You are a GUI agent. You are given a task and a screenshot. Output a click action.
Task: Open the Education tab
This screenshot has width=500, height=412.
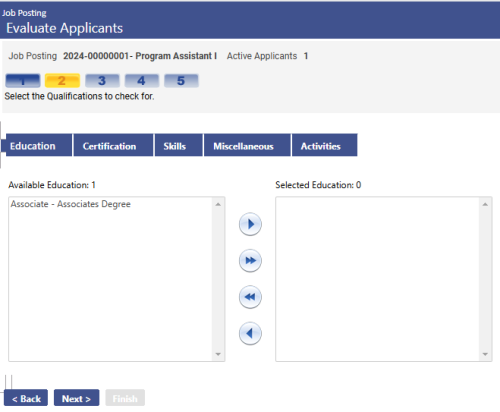pos(37,145)
